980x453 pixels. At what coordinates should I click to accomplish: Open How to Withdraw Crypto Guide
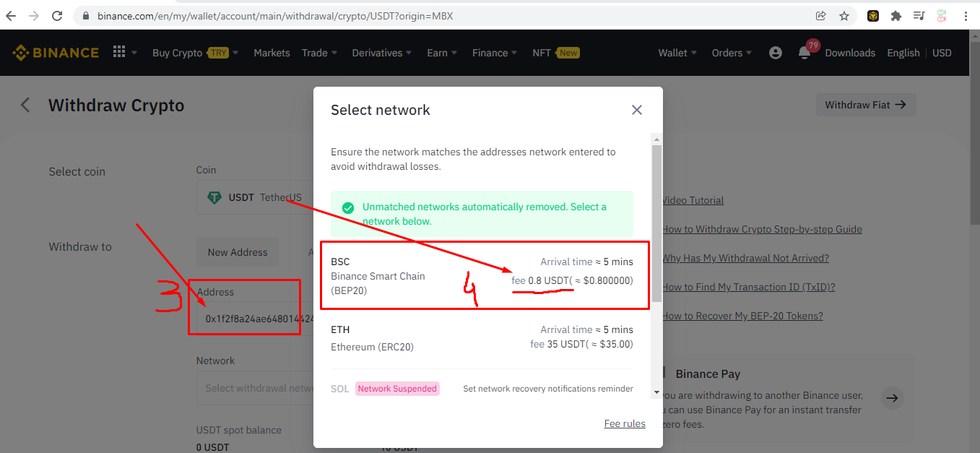(x=762, y=229)
